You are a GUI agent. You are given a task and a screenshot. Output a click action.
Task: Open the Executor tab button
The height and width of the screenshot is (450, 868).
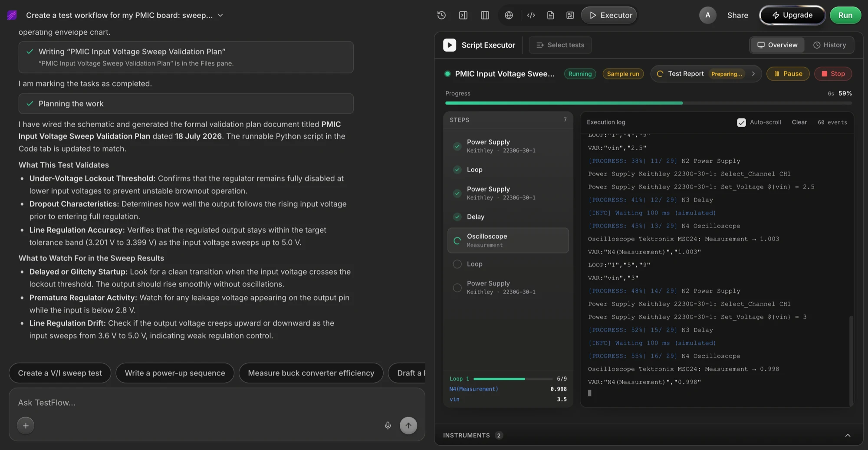[x=609, y=15]
